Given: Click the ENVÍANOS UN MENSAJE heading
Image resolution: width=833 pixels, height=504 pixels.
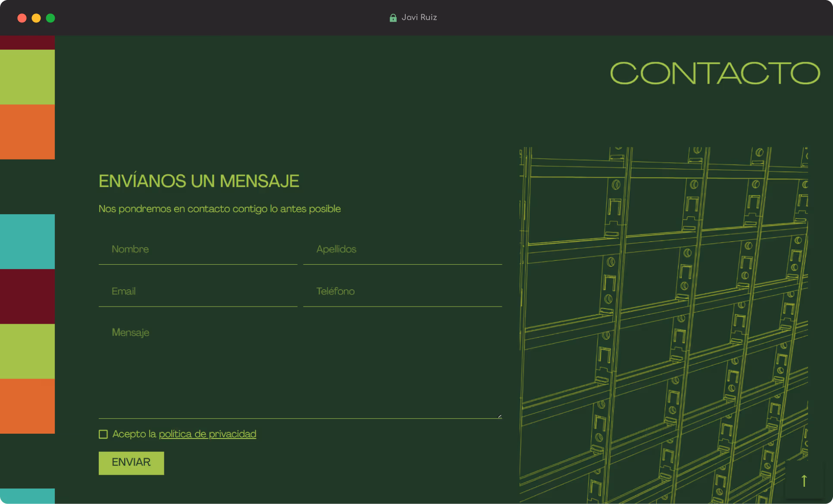Looking at the screenshot, I should pos(199,181).
